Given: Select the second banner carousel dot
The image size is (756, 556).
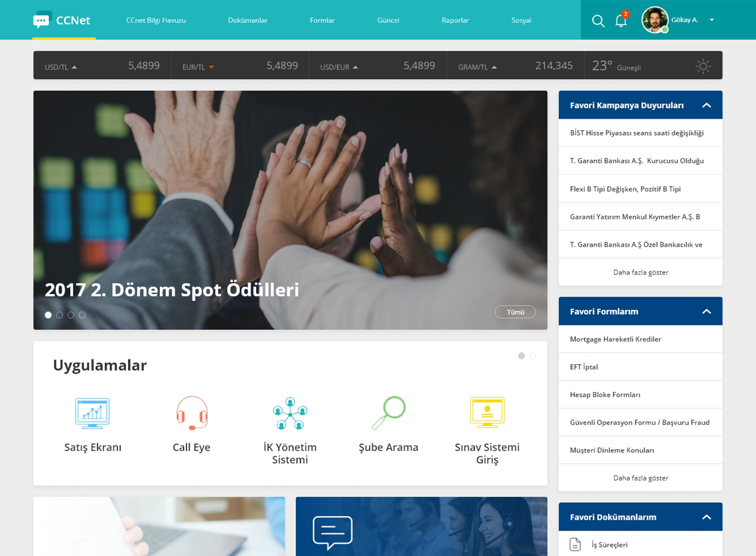Looking at the screenshot, I should (x=59, y=315).
